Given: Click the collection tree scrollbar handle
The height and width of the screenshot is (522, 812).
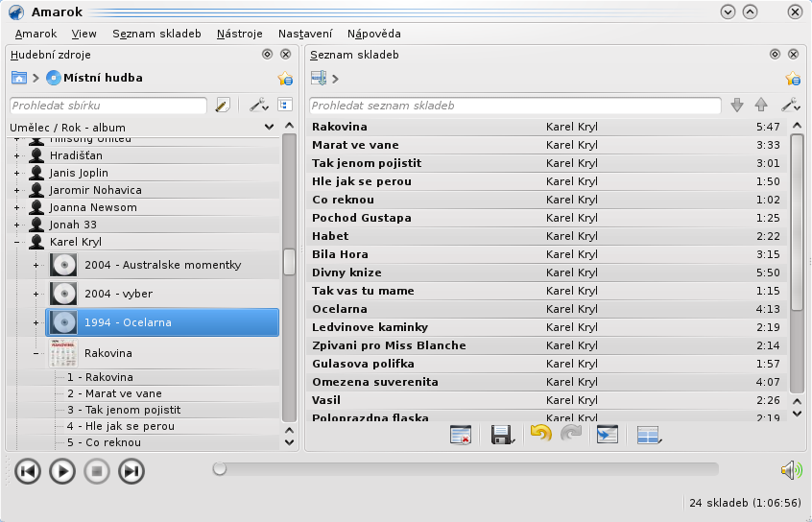Looking at the screenshot, I should click(x=290, y=262).
